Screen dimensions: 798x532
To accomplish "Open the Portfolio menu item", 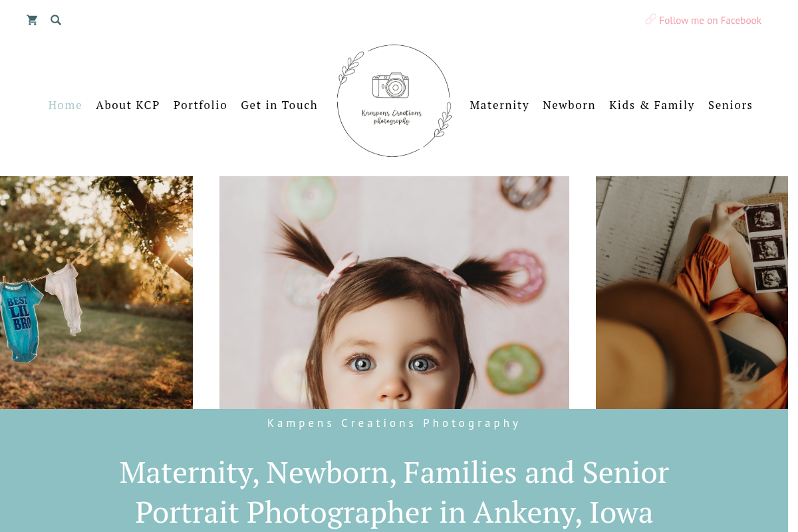I will tap(200, 105).
